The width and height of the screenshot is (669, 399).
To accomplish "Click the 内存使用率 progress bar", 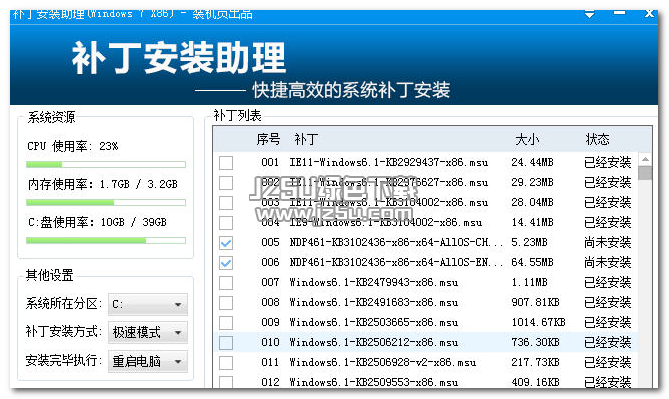I will [106, 202].
